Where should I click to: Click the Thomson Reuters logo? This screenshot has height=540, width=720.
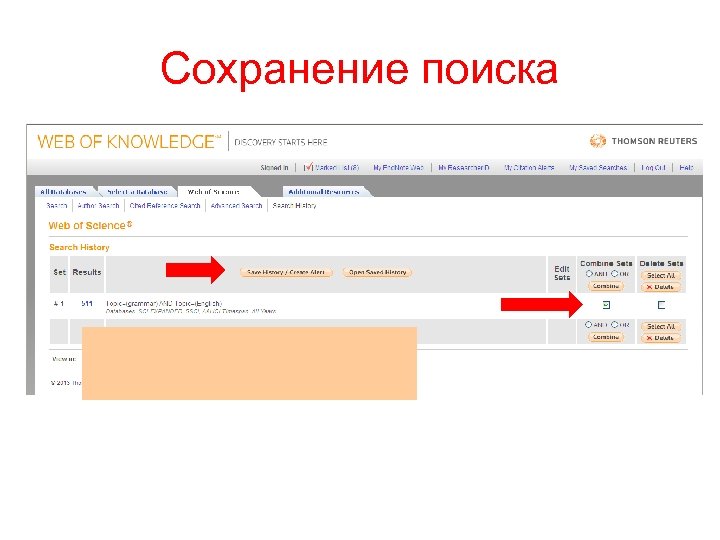click(x=643, y=141)
